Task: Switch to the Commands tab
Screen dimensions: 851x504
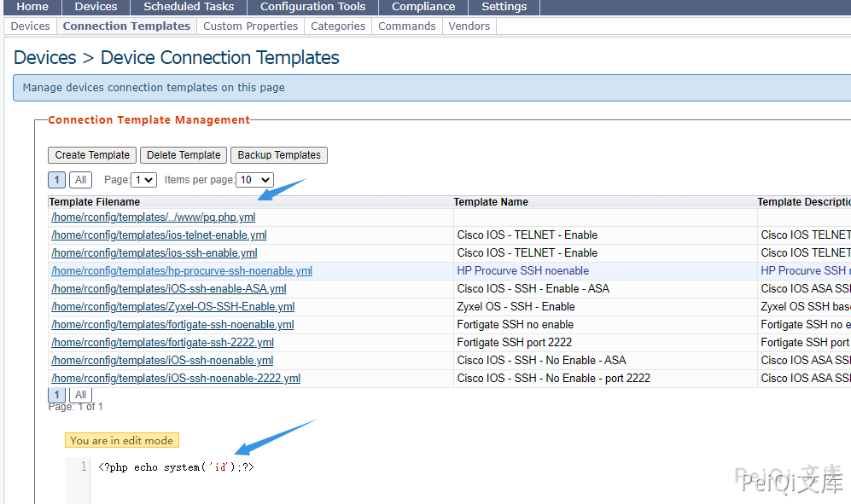Action: tap(407, 26)
